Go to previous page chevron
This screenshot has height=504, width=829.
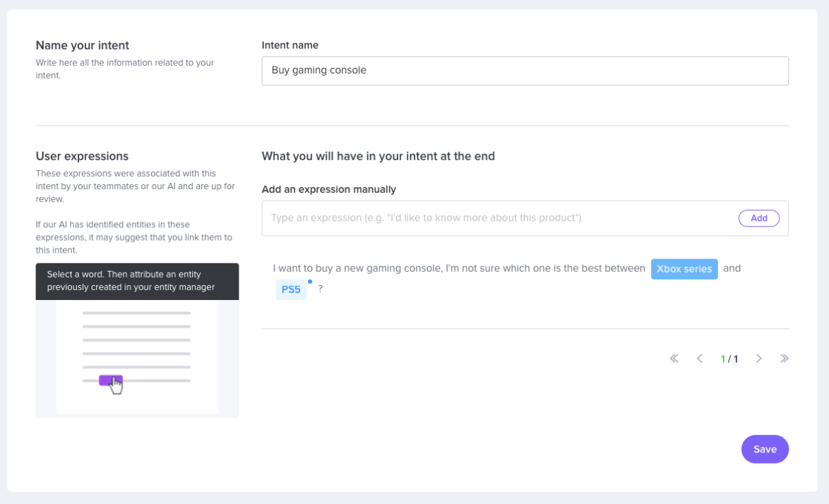(x=700, y=359)
